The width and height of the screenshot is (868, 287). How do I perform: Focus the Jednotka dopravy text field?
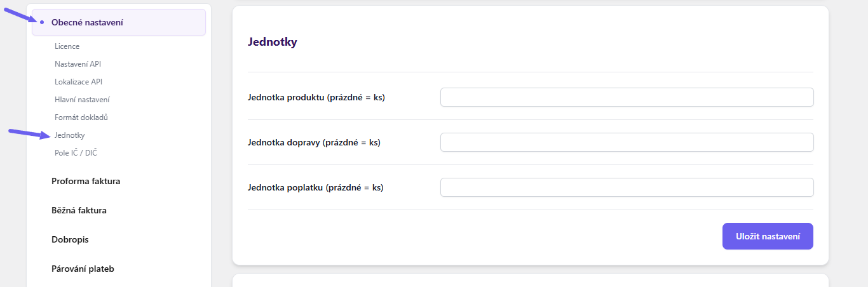(x=627, y=142)
